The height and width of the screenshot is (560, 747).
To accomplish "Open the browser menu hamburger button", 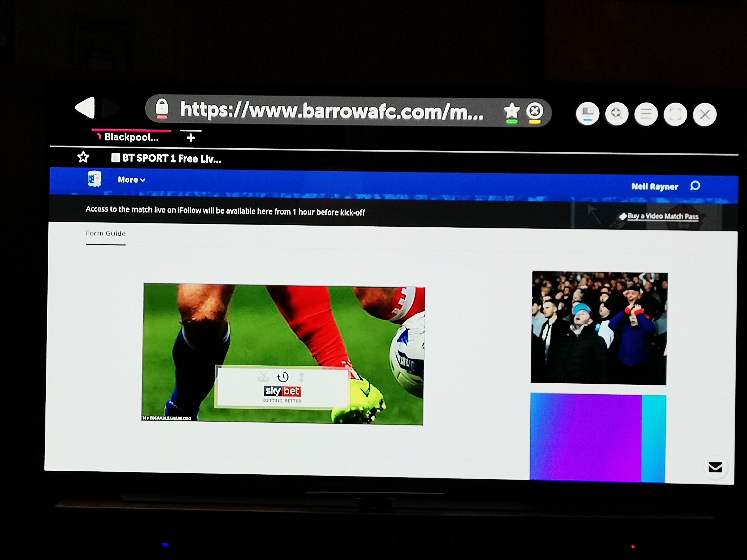I will point(646,114).
